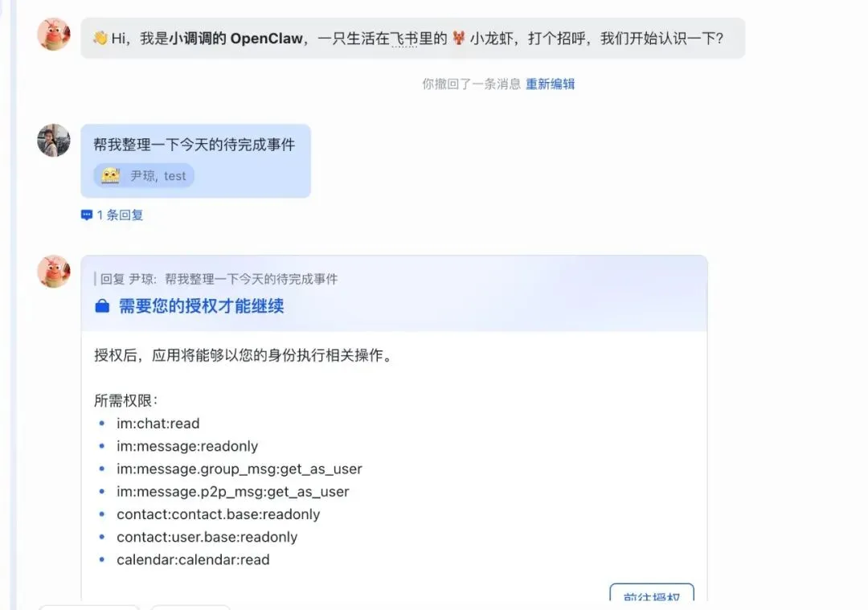Click text 授权后，应用将能够以您的身份执行相关操作
The image size is (868, 610).
click(x=243, y=355)
